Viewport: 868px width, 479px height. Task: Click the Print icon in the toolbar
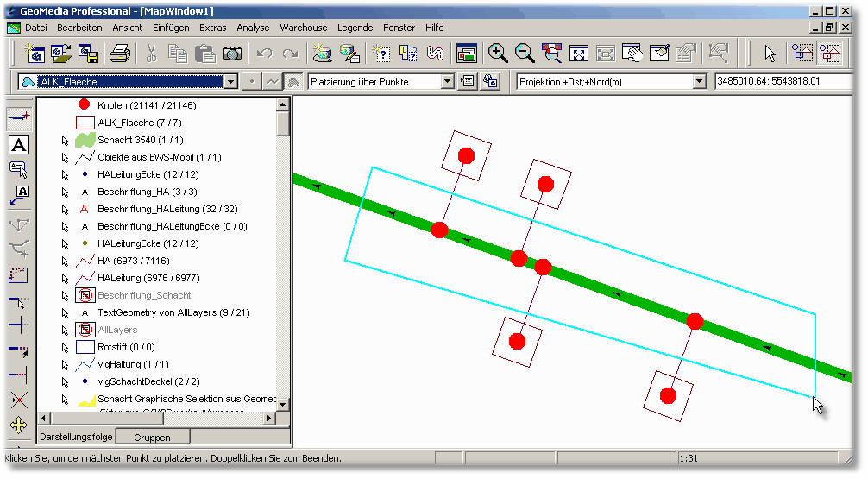[x=119, y=54]
